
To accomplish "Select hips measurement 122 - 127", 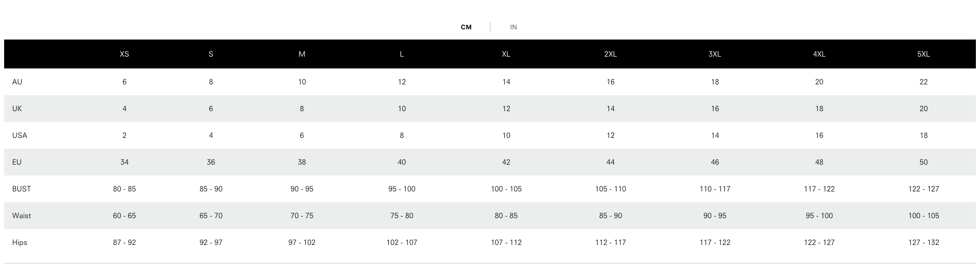I will 819,242.
